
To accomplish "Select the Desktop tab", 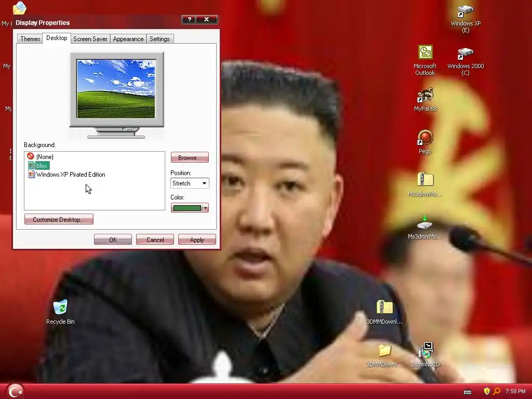I will click(57, 38).
